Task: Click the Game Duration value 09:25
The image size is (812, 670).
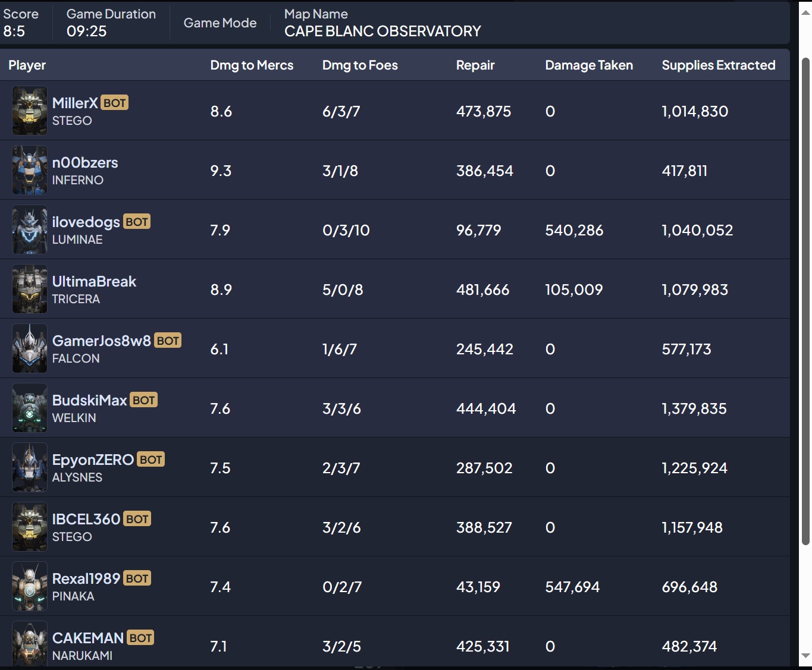Action: tap(86, 32)
